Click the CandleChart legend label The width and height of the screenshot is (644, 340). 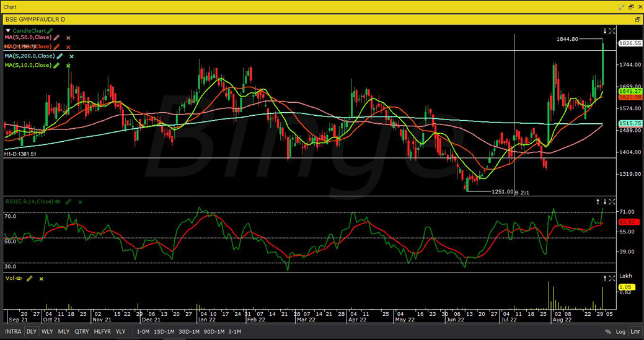tap(29, 31)
